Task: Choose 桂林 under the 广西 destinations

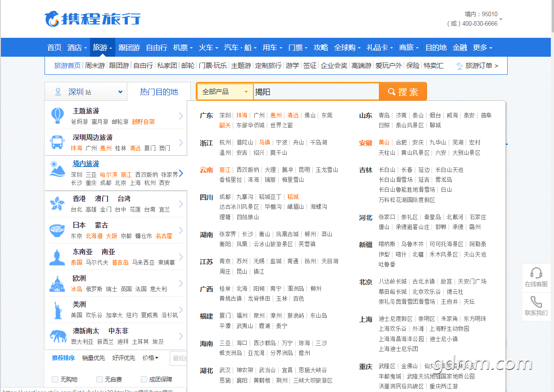Action: 225,288
